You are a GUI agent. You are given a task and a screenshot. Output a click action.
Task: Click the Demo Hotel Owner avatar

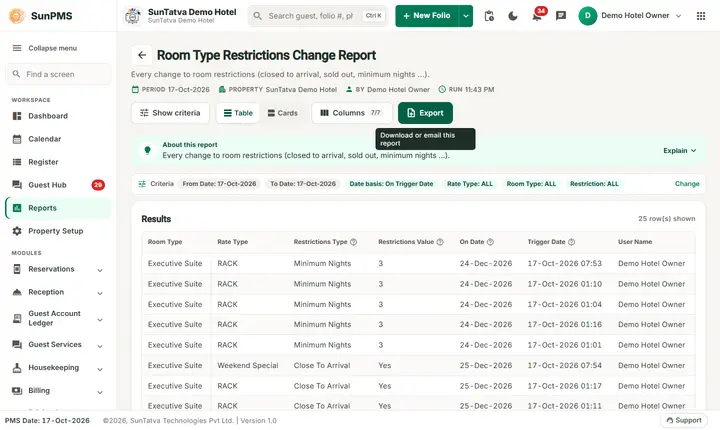pos(587,16)
